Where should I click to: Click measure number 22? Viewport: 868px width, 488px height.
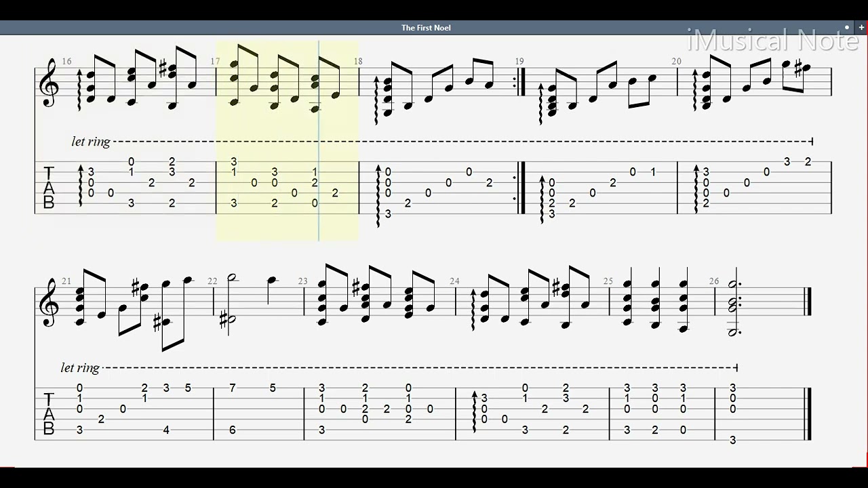click(x=212, y=281)
